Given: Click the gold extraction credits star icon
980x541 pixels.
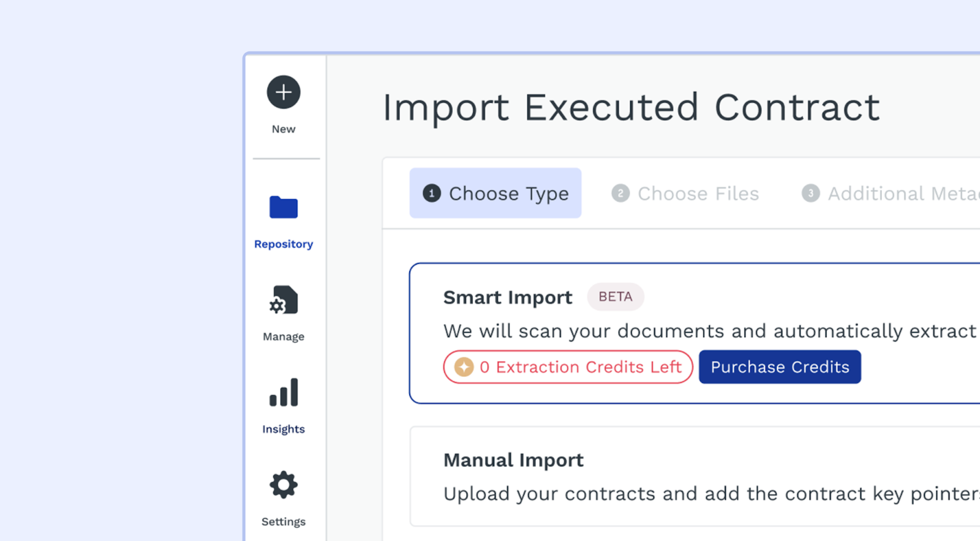Looking at the screenshot, I should click(x=464, y=367).
